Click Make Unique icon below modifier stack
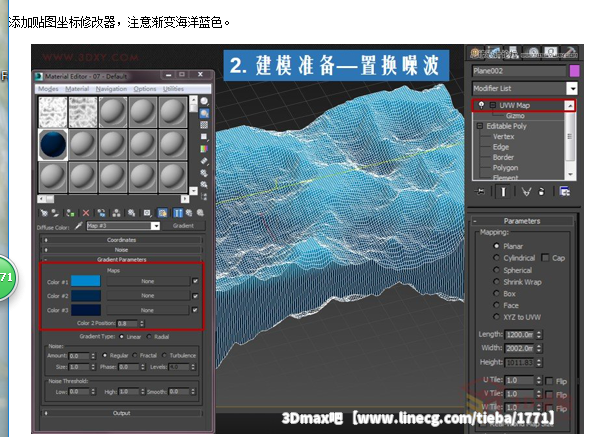Screen dimensions: 594x437 pos(526,192)
